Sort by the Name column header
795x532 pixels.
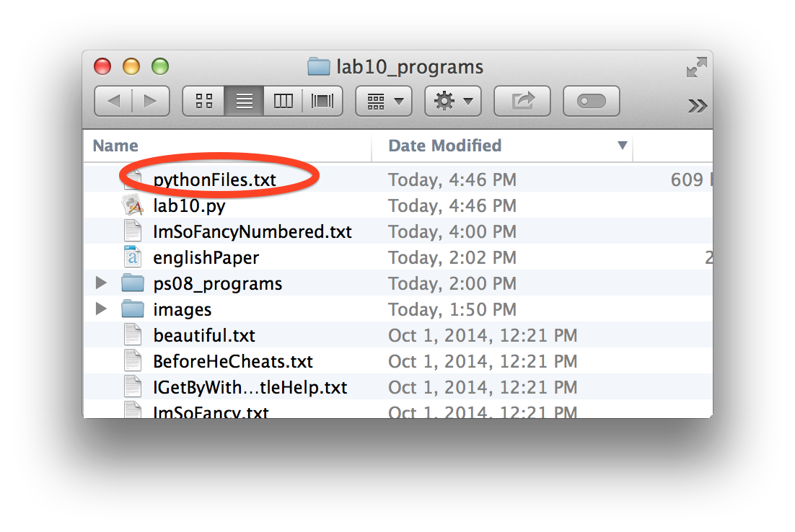pos(115,146)
